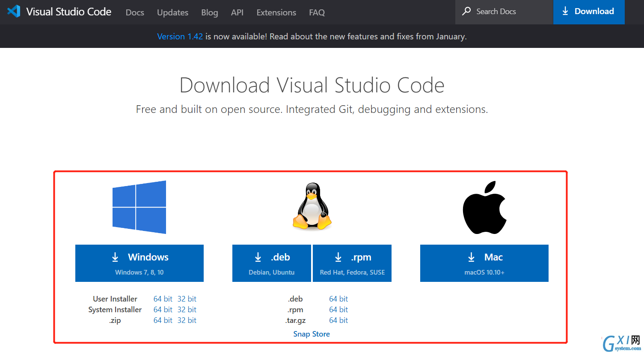Click the large Windows logo
This screenshot has height=352, width=644.
tap(139, 207)
